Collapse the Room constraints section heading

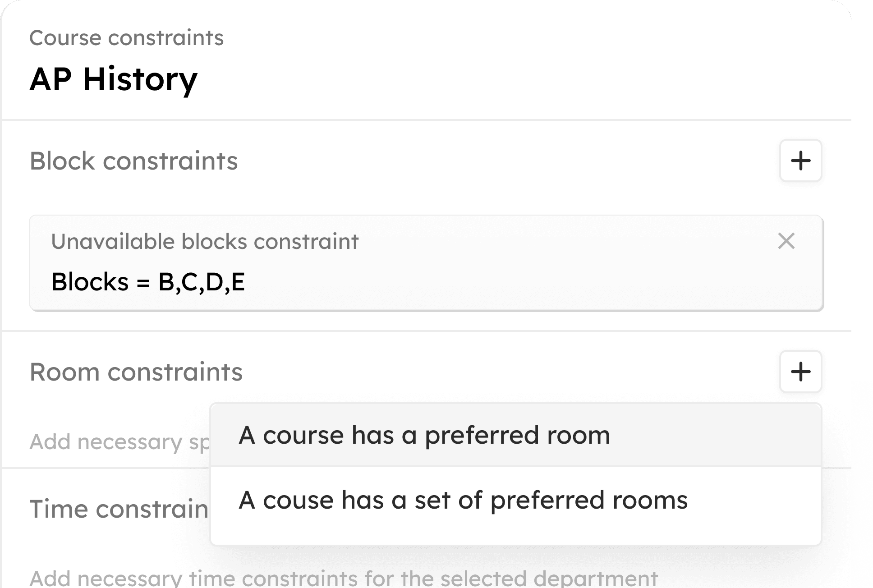coord(136,372)
